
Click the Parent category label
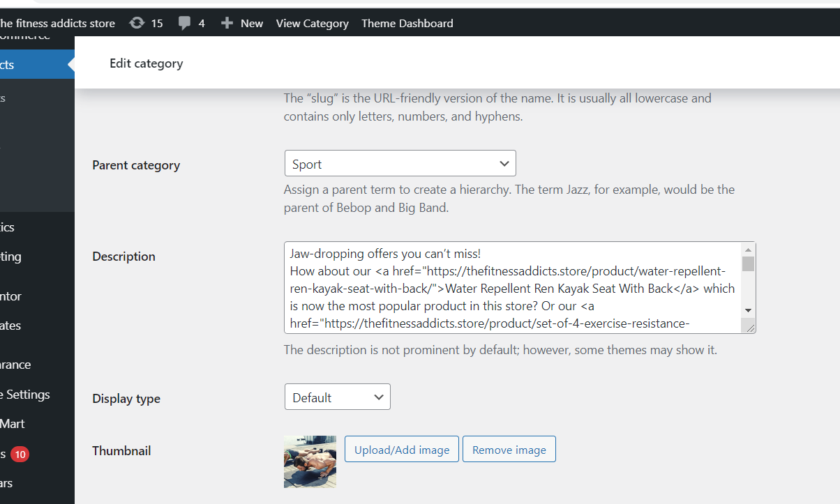tap(136, 165)
